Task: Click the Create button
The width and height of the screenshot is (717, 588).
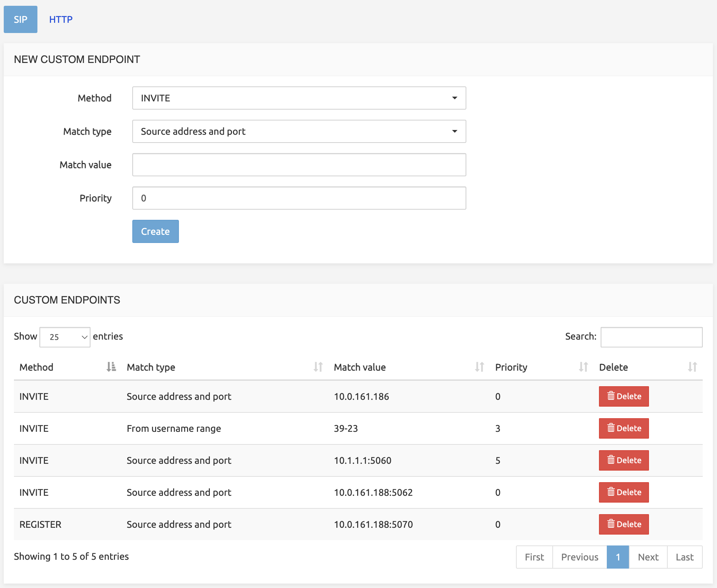Action: coord(155,231)
